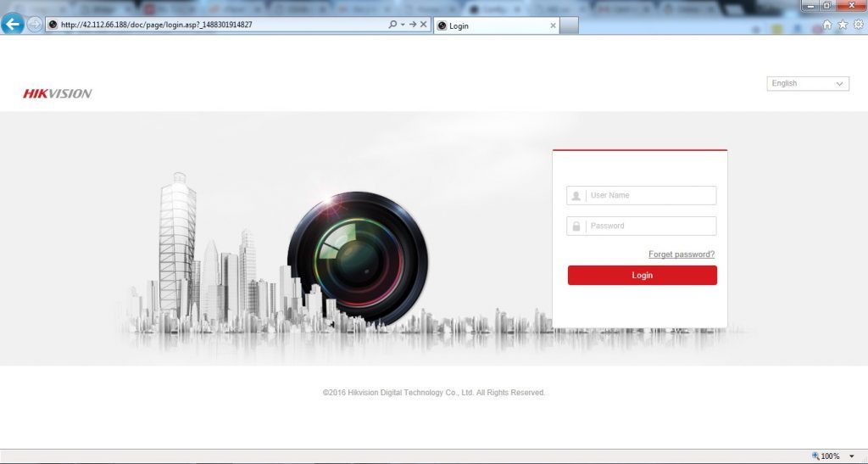Stop loading with the address bar X
Image resolution: width=868 pixels, height=464 pixels.
click(424, 25)
